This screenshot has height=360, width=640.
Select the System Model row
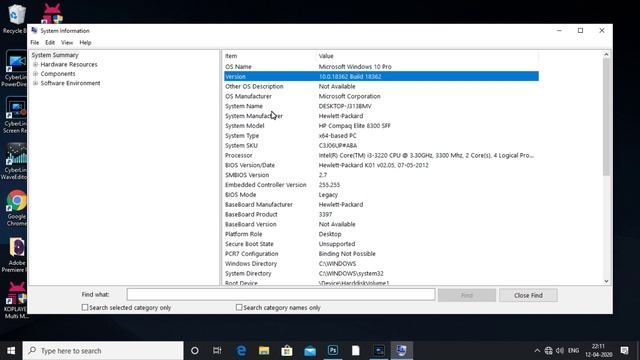(x=381, y=126)
